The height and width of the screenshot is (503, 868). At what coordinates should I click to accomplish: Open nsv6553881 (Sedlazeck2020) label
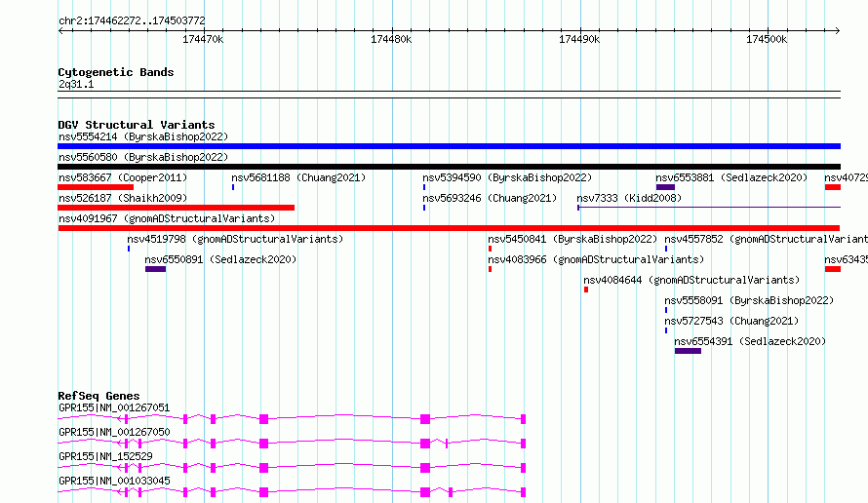pos(731,177)
